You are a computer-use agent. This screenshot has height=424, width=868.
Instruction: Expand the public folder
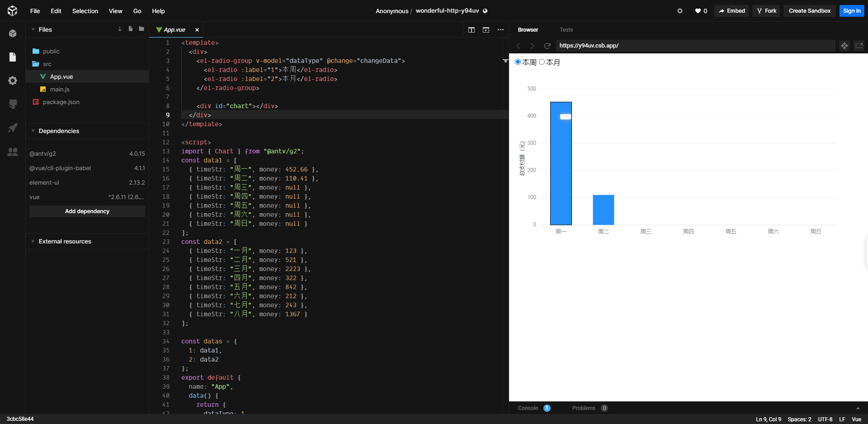click(x=87, y=51)
